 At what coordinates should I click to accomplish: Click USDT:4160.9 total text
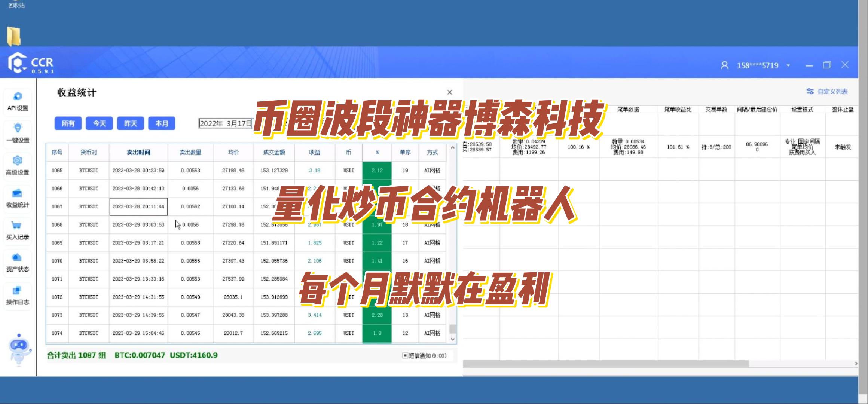(x=194, y=355)
